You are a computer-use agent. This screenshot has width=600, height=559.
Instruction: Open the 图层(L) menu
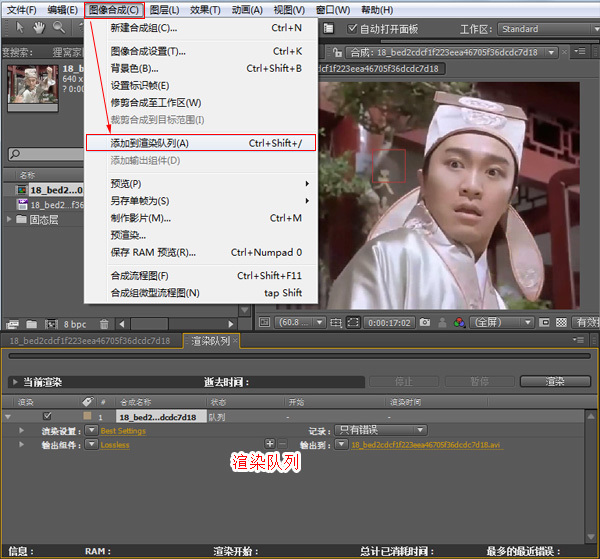coord(164,10)
